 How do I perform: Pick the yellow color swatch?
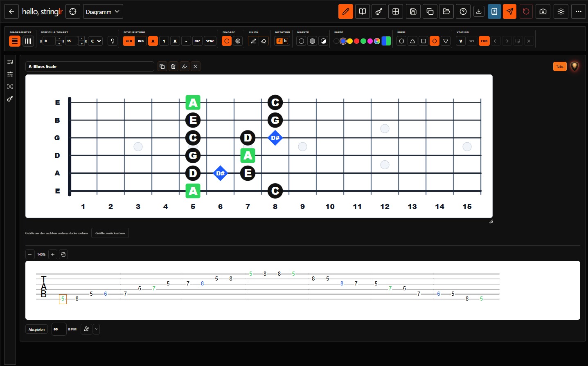click(350, 41)
